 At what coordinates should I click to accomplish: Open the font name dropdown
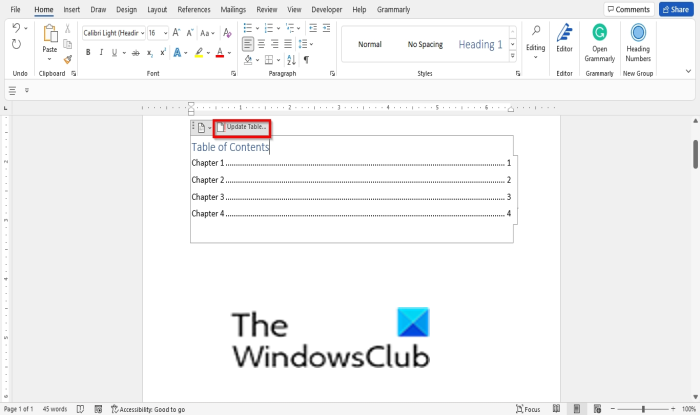[142, 33]
